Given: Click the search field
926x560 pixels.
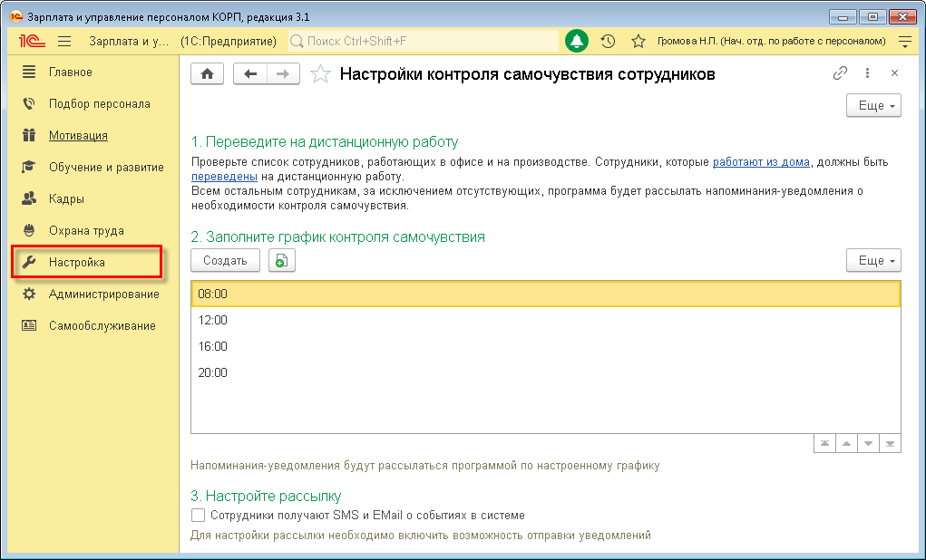Looking at the screenshot, I should point(424,42).
